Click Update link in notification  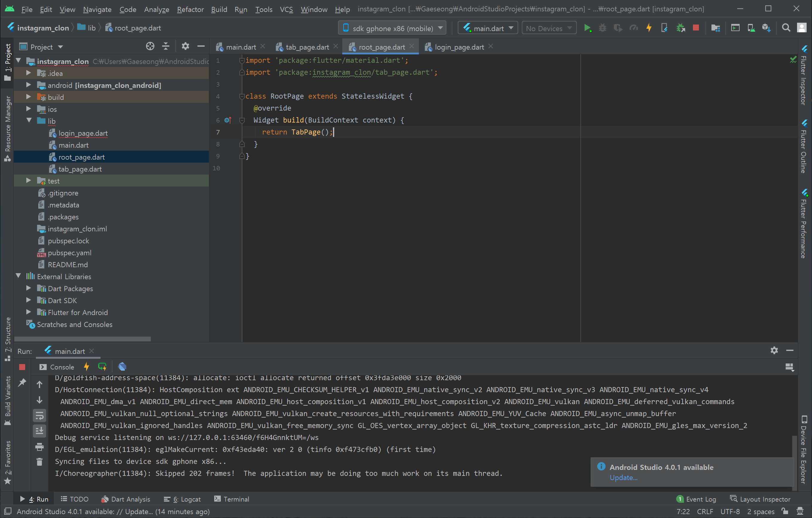click(623, 478)
